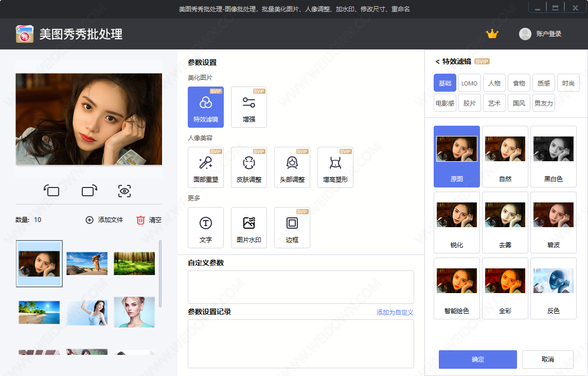Click the 添加文件 add file button
This screenshot has width=588, height=376.
pos(104,220)
